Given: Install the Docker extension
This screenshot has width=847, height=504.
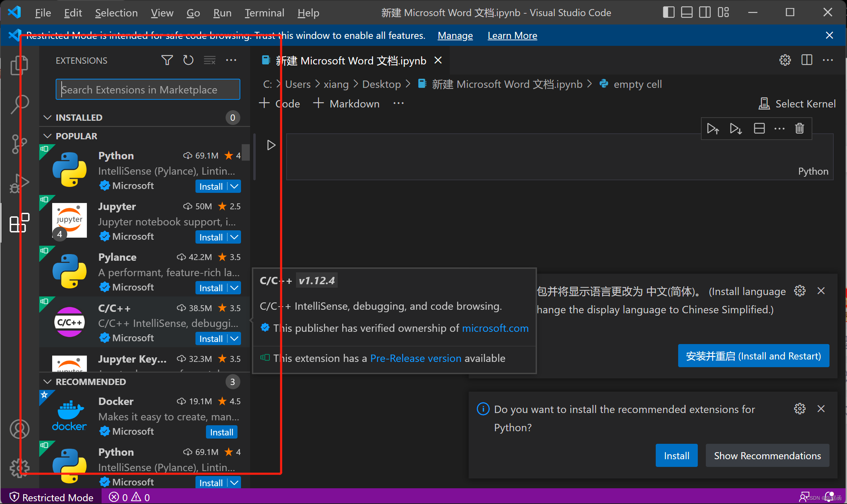Looking at the screenshot, I should click(x=222, y=432).
